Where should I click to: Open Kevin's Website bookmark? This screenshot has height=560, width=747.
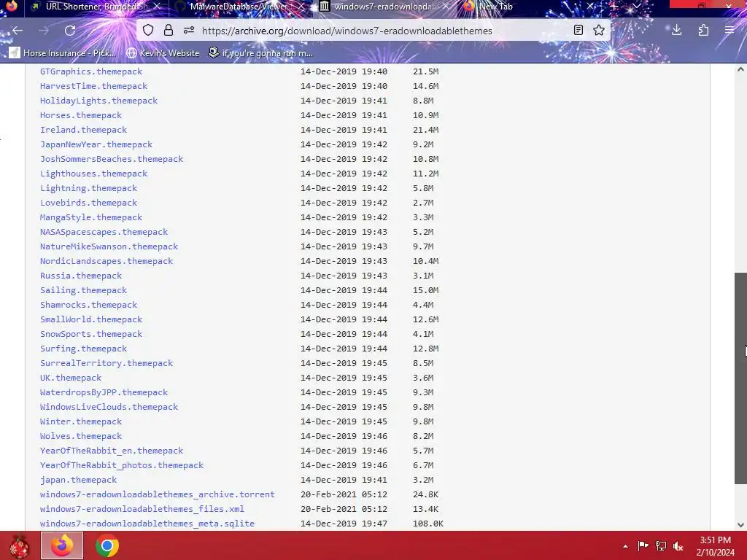point(163,52)
